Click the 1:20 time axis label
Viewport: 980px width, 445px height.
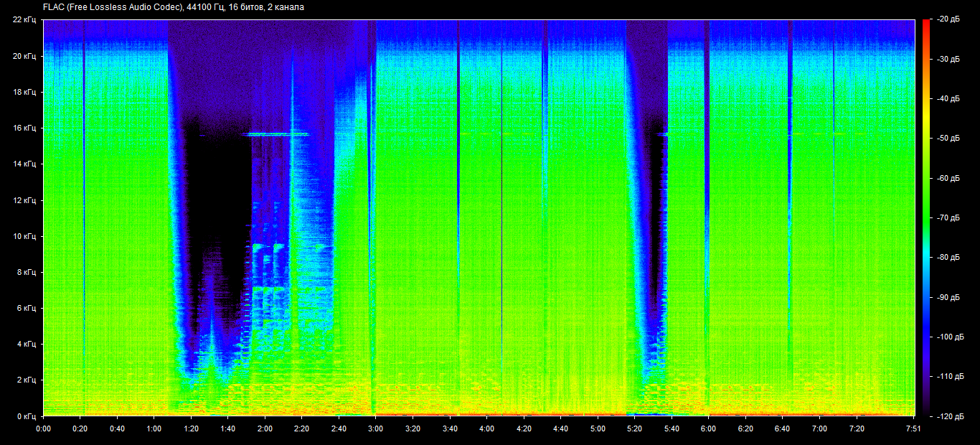click(x=191, y=428)
